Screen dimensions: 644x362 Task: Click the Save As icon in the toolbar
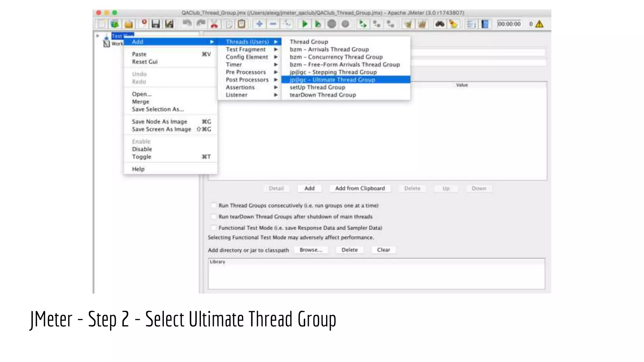pos(169,24)
